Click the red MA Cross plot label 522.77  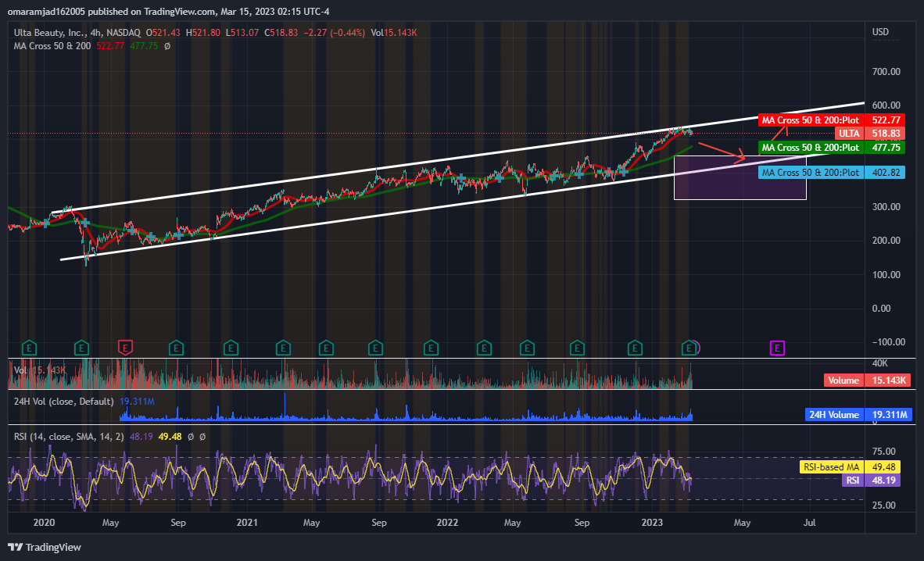(x=831, y=120)
